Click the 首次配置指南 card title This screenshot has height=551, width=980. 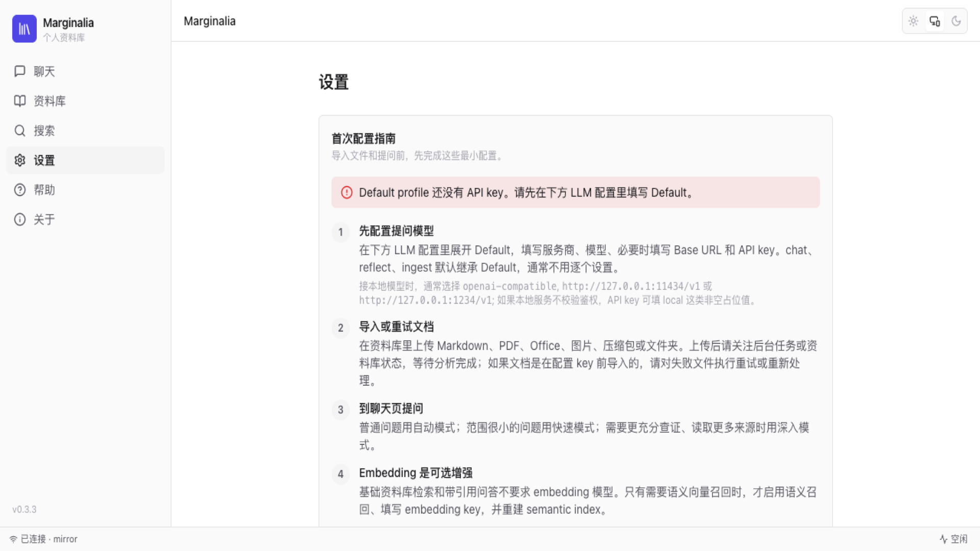(x=363, y=138)
